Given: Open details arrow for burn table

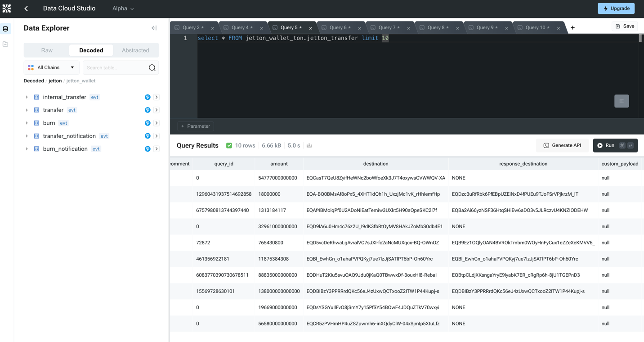Looking at the screenshot, I should pos(157,123).
